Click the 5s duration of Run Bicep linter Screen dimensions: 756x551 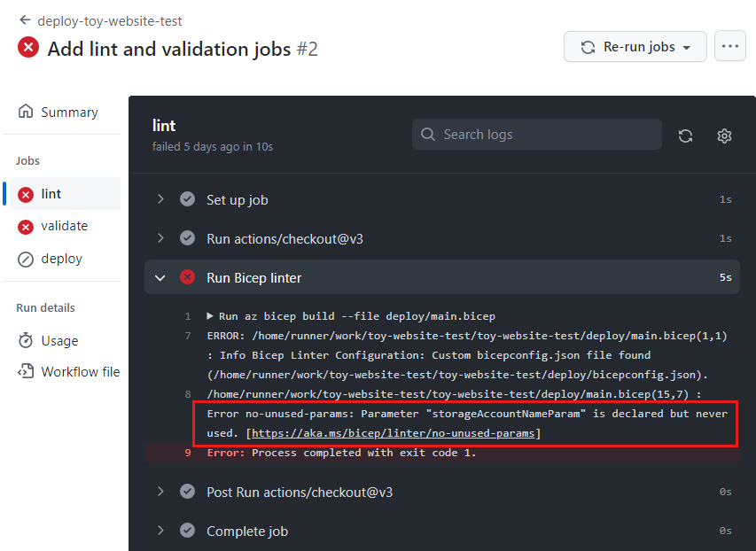pyautogui.click(x=726, y=277)
